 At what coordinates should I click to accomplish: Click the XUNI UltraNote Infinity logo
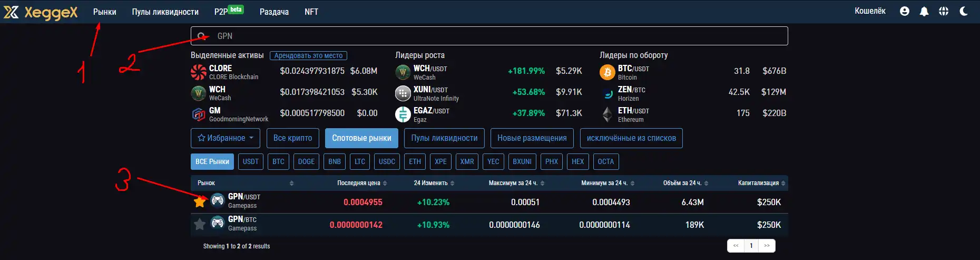point(403,93)
